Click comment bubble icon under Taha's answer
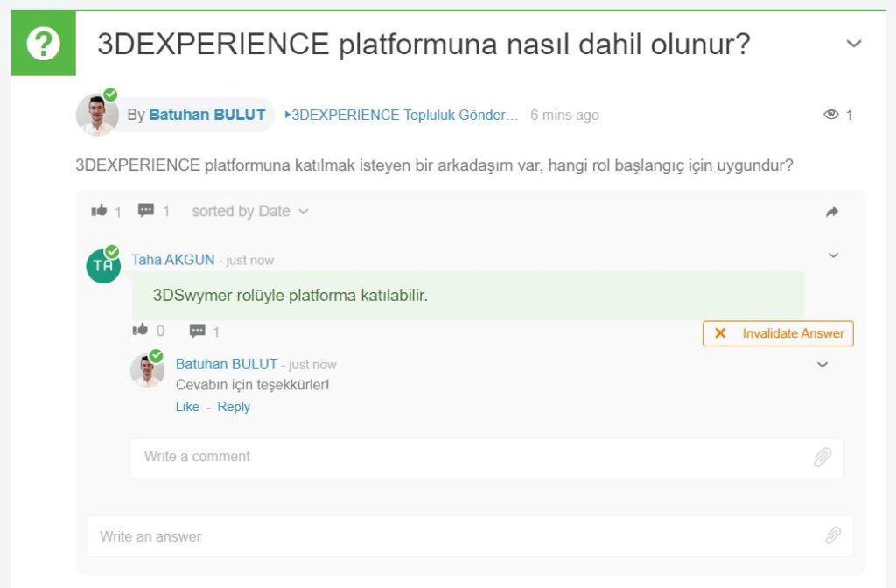The height and width of the screenshot is (588, 896). 198,331
